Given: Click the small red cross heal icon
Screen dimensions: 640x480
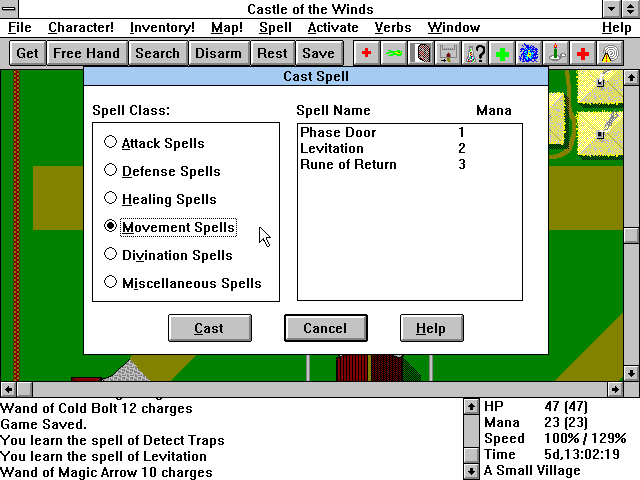Looking at the screenshot, I should pyautogui.click(x=366, y=53).
